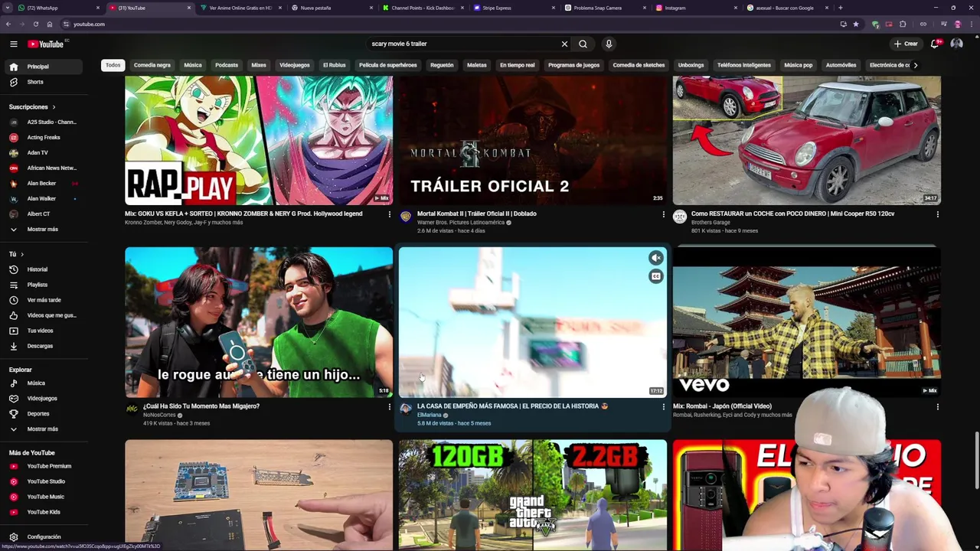This screenshot has height=551, width=980.
Task: Switch to the WhatsApp browser tab
Action: coord(57,8)
